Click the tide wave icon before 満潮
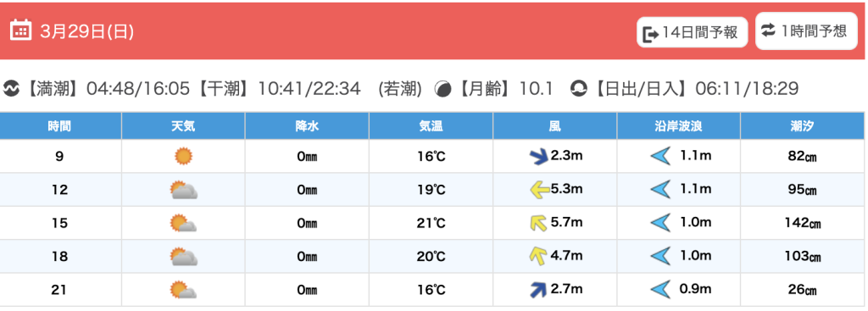Screen dimensions: 868x311 pos(10,88)
